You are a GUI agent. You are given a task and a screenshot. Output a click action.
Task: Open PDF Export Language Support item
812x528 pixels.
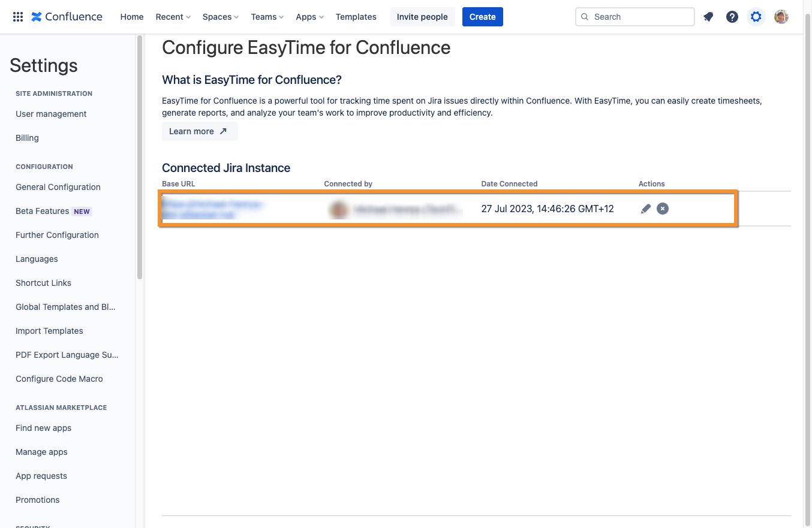(67, 355)
